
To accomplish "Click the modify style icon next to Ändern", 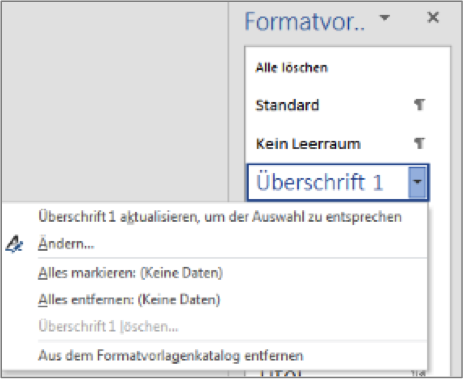I will [14, 245].
